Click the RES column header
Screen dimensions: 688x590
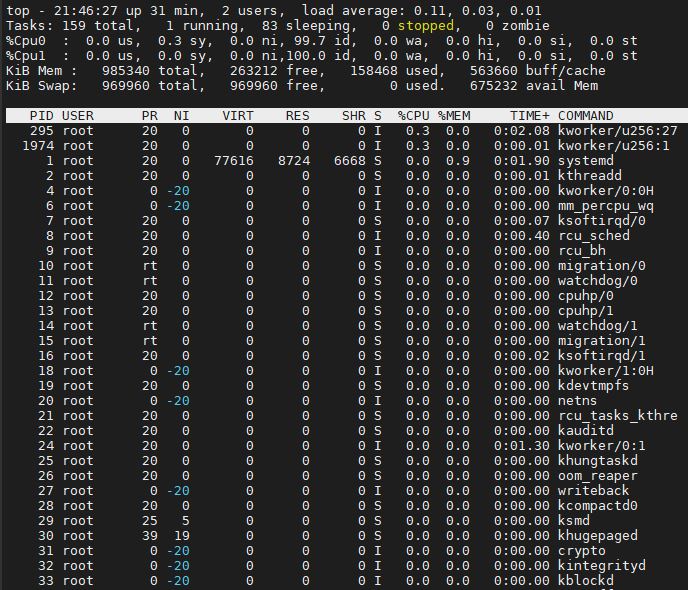[297, 116]
